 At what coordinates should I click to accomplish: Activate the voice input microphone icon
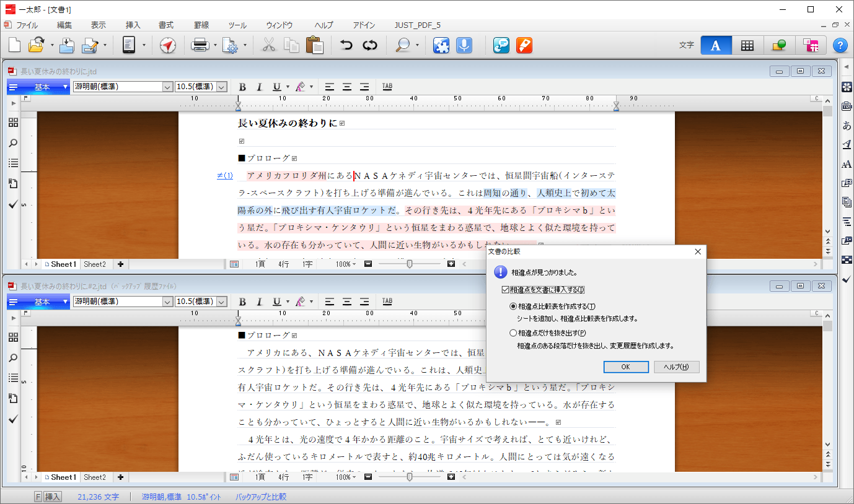click(464, 45)
